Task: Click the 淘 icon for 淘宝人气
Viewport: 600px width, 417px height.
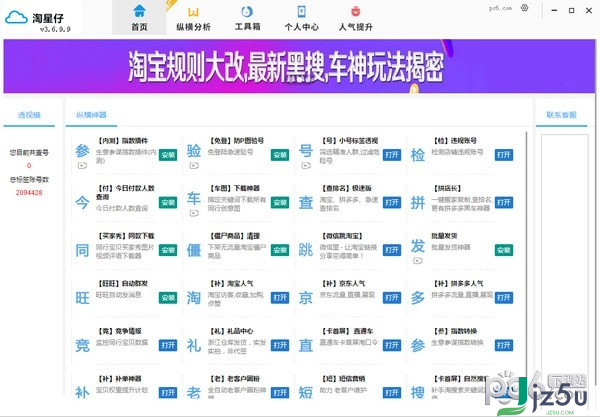Action: click(x=194, y=298)
